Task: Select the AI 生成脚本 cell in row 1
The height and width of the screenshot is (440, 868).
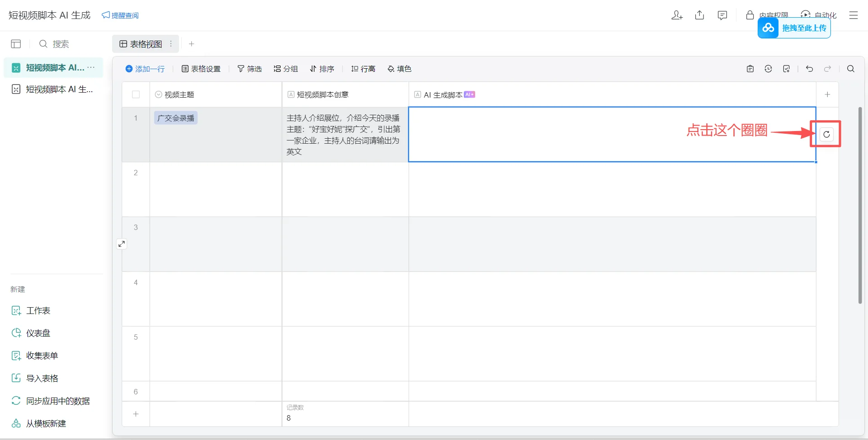Action: pyautogui.click(x=613, y=135)
